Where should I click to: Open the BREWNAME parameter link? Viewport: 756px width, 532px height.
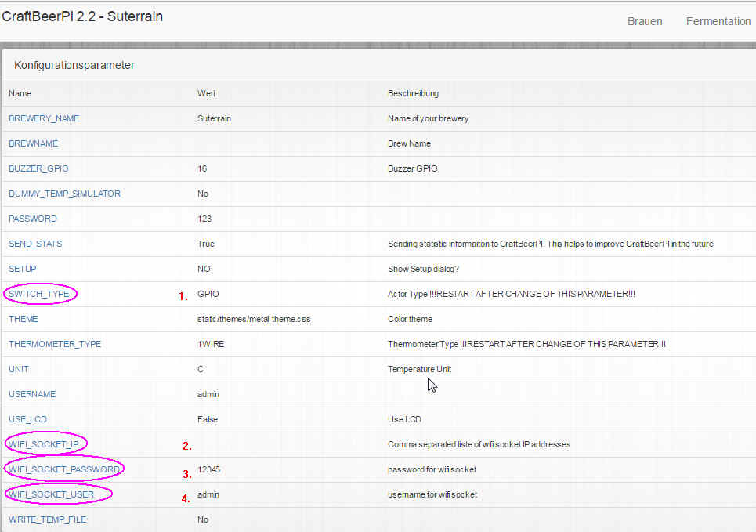pos(33,143)
